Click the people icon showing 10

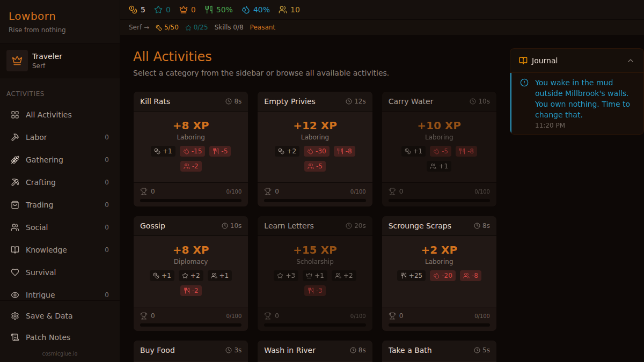[x=283, y=10]
